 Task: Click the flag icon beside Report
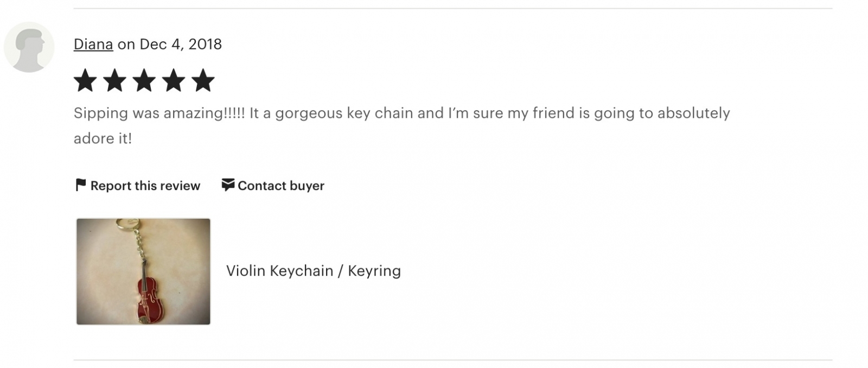pos(80,185)
